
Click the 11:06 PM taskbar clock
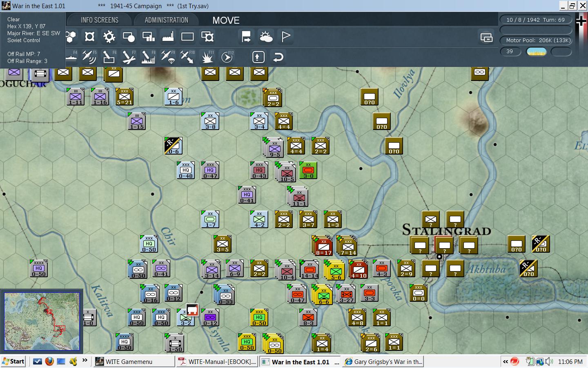570,362
